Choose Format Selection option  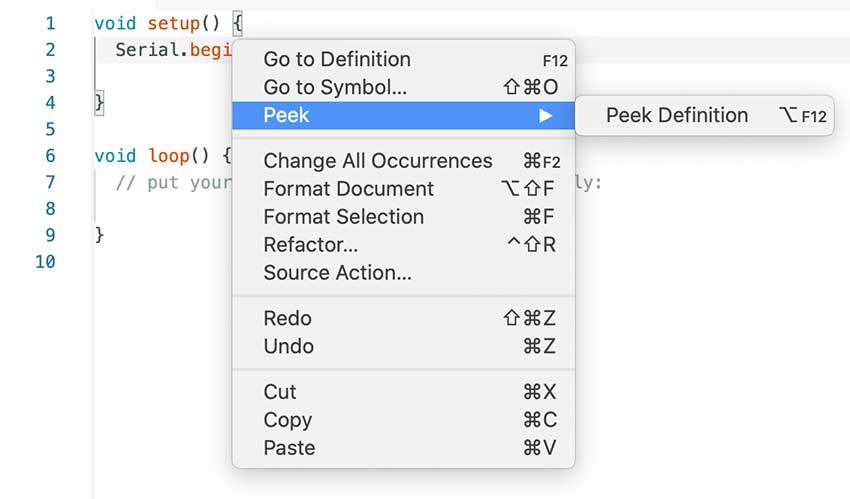coord(343,217)
